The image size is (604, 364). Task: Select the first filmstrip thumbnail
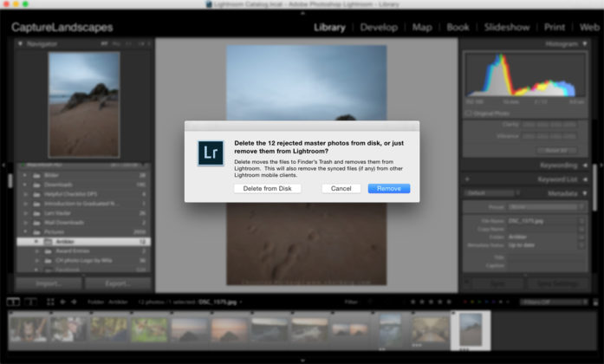(28, 330)
